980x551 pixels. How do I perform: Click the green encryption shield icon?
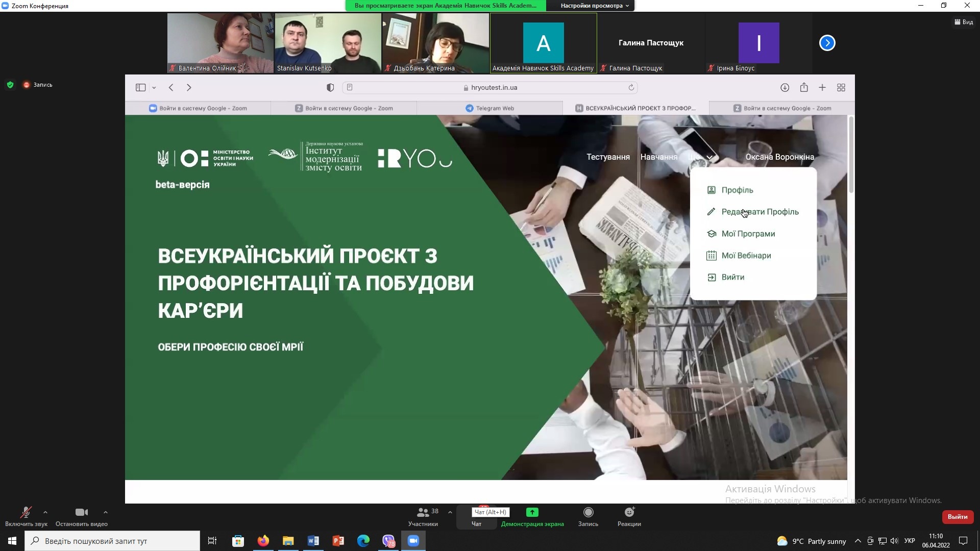click(10, 85)
